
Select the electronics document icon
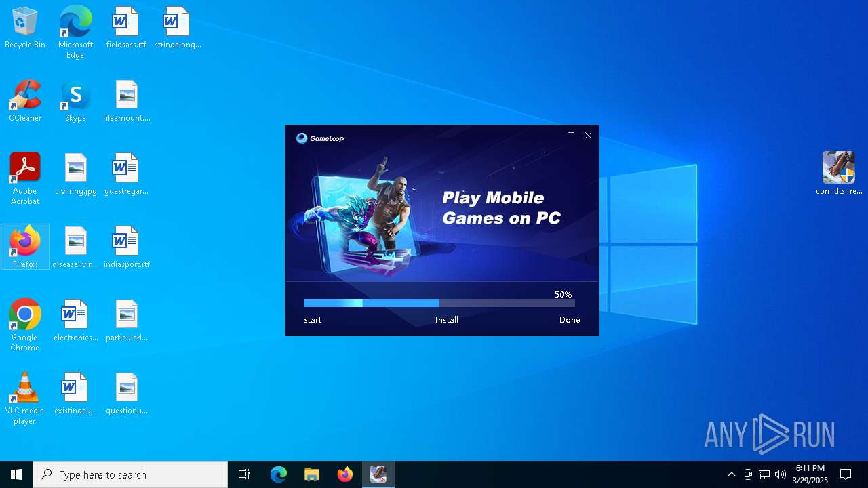click(75, 321)
